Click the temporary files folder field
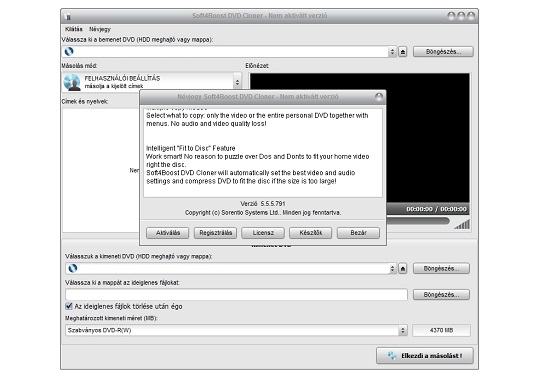Screen dimensions: 550x381 point(236,295)
